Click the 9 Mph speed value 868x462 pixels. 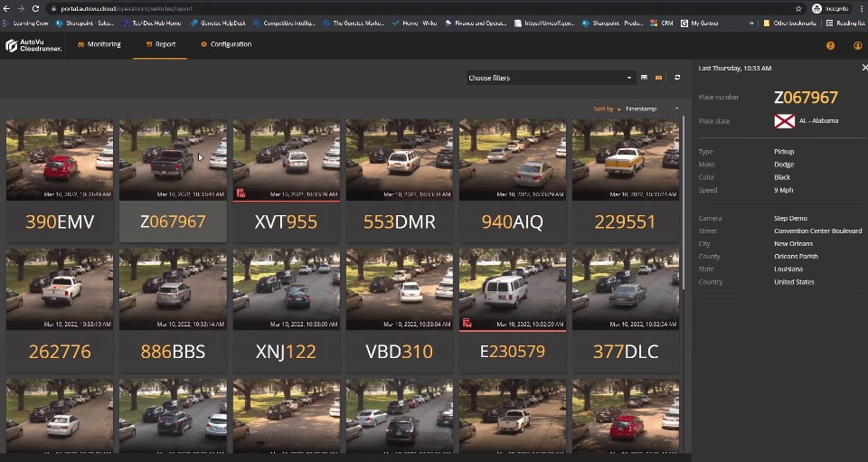click(x=783, y=190)
